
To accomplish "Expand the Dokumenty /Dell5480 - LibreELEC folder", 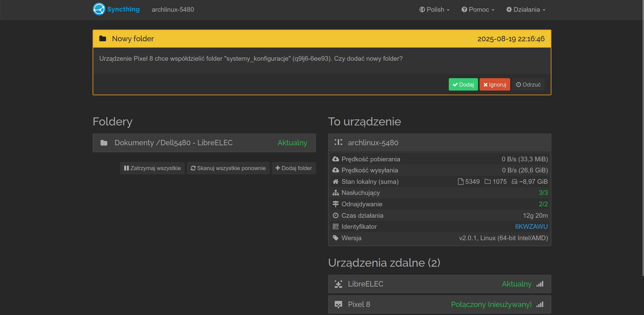I will (x=173, y=143).
